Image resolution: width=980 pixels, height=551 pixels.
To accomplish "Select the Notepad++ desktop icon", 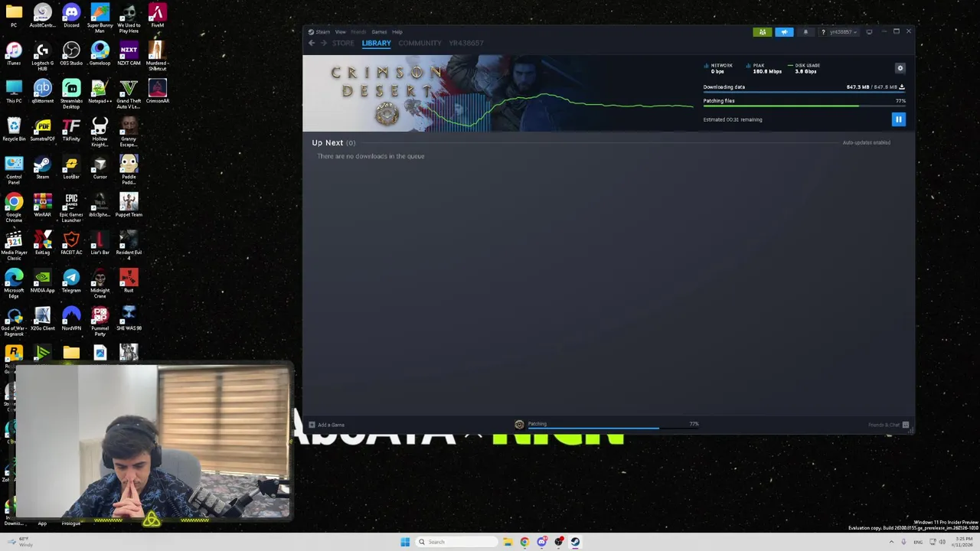I will pyautogui.click(x=100, y=91).
